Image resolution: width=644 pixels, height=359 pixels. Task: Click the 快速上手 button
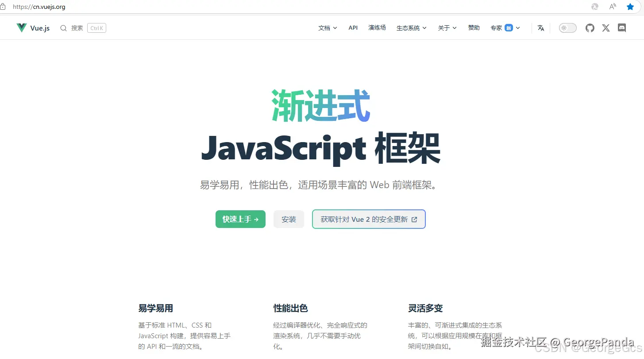[x=240, y=219]
